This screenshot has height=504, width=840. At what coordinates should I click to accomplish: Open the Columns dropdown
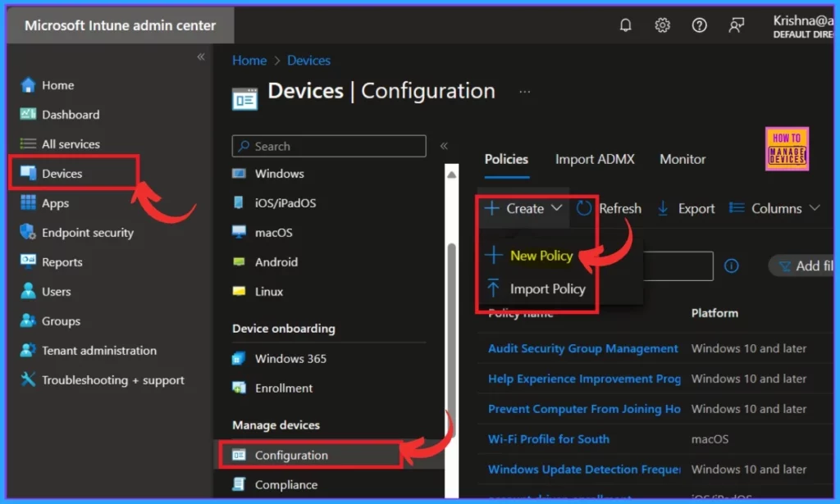coord(775,208)
